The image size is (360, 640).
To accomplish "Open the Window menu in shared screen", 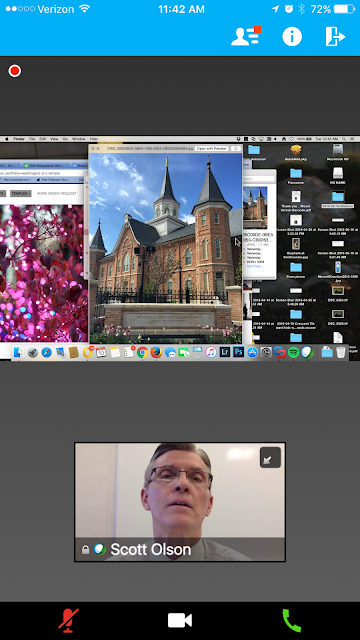I will [x=78, y=139].
